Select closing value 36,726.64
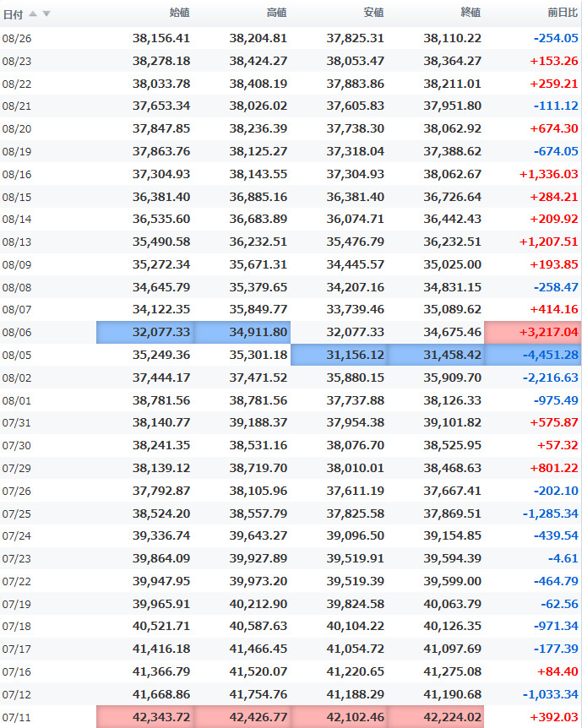The width and height of the screenshot is (582, 728). click(x=453, y=197)
